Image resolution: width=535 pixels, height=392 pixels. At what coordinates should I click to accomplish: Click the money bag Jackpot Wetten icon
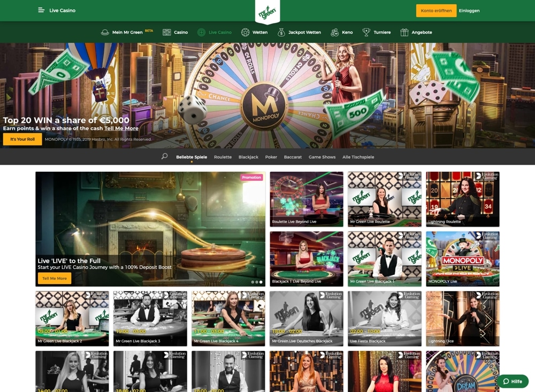281,33
